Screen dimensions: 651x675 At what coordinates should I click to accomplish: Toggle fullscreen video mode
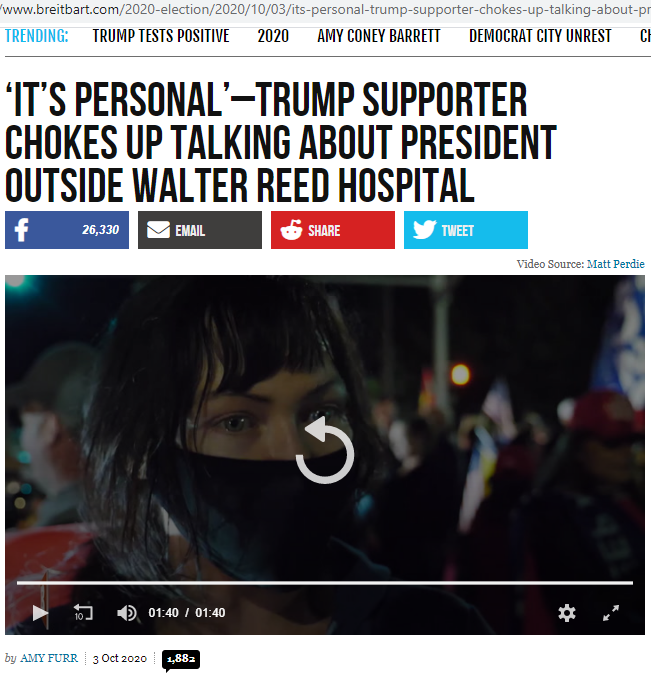[x=611, y=613]
